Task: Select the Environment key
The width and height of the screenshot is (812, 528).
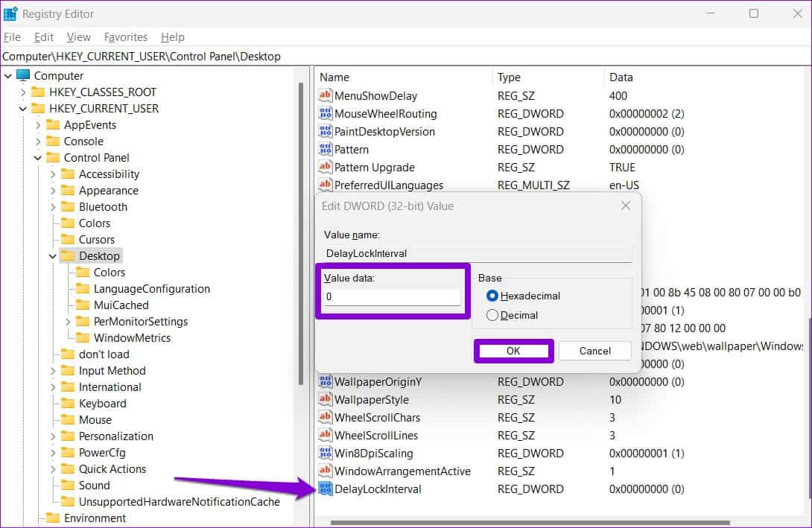Action: 95,518
